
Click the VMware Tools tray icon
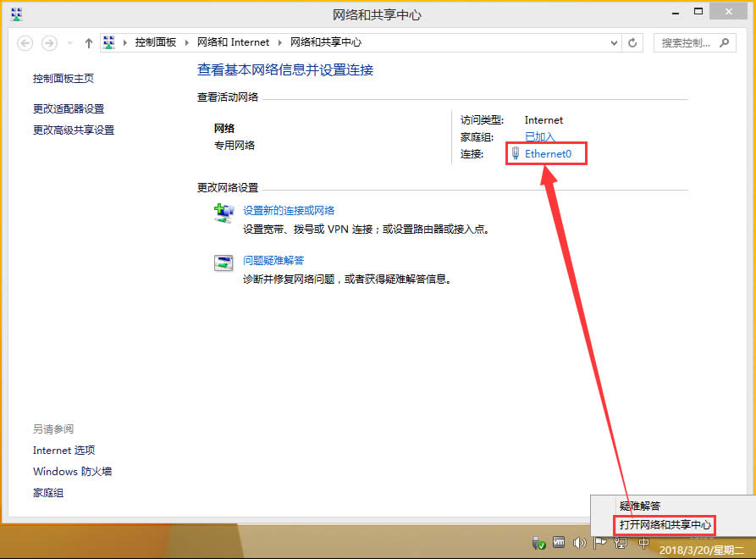pos(560,543)
